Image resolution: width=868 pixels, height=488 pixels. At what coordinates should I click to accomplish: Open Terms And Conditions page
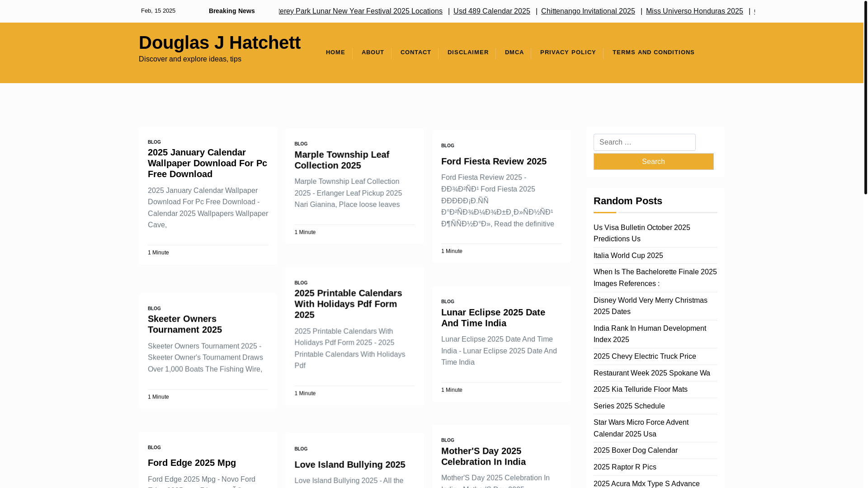point(653,52)
